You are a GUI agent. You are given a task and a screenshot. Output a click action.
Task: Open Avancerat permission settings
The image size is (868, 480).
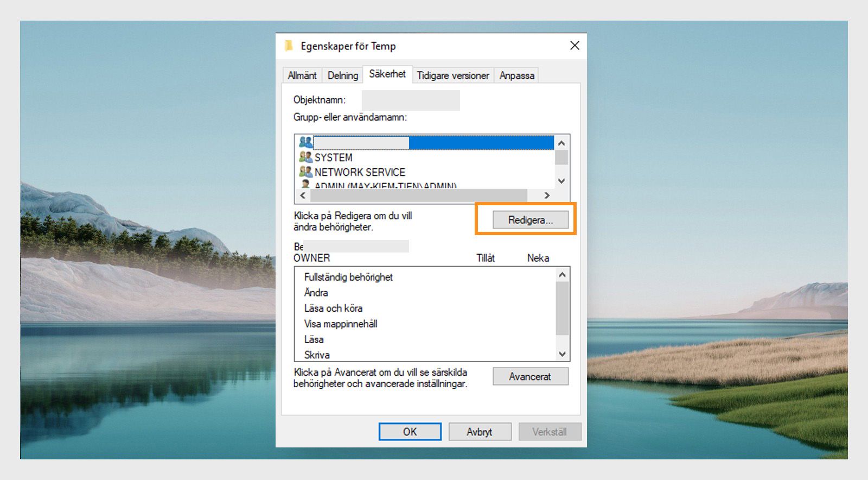(x=531, y=376)
